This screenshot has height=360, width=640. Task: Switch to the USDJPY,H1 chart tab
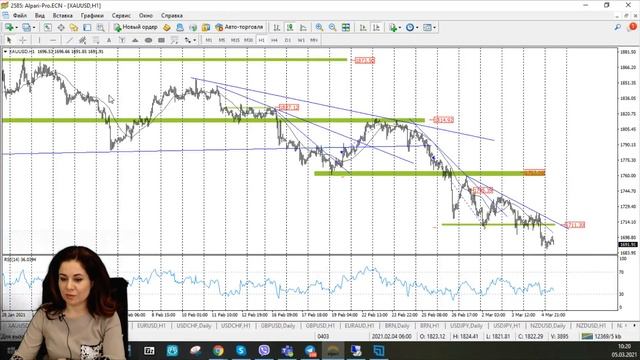tap(507, 326)
